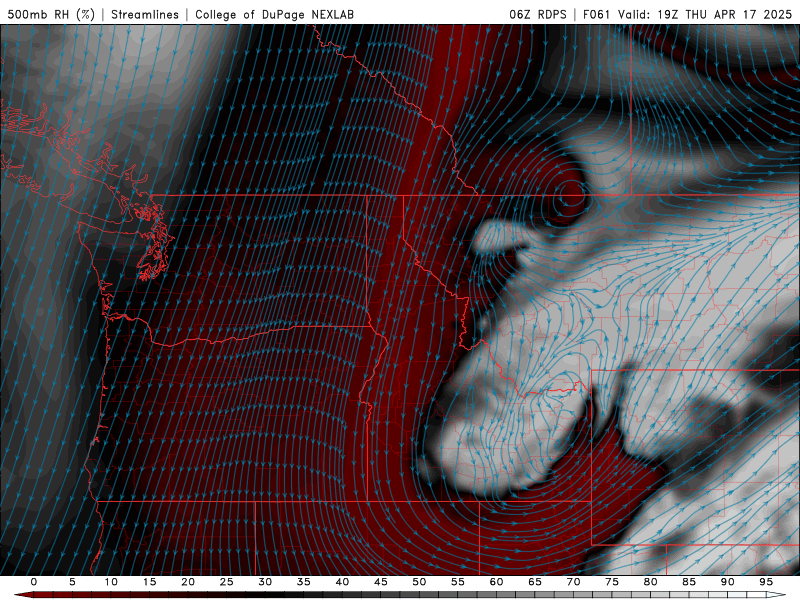This screenshot has height=600, width=800.
Task: Click the colorbar label "25"
Action: click(x=227, y=582)
